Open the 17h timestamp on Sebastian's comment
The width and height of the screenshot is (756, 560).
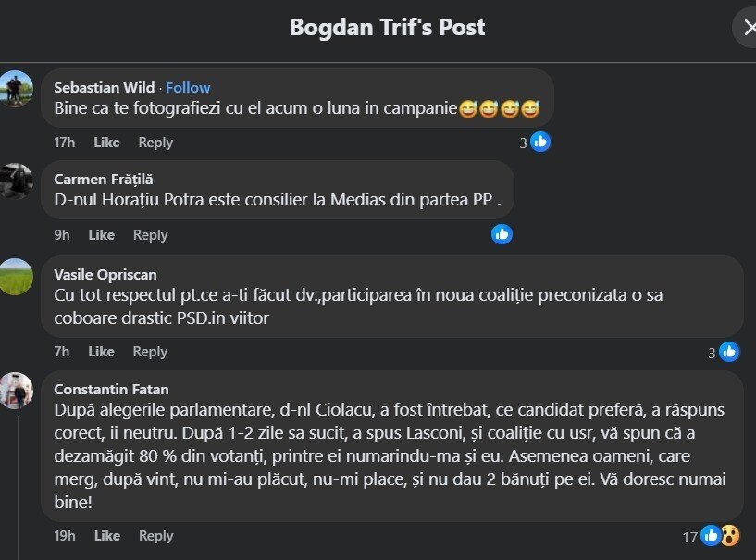click(x=64, y=143)
